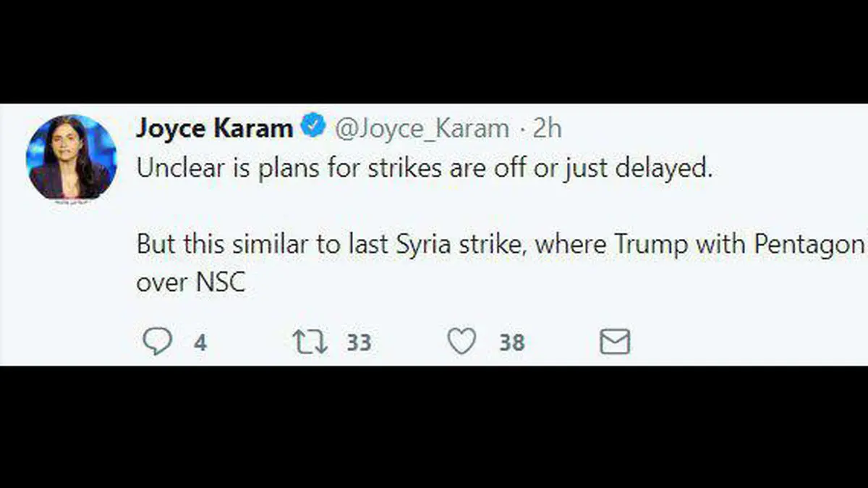Screen dimensions: 868x488
Task: Open the tweet via the 2h timestamp
Action: coord(548,129)
